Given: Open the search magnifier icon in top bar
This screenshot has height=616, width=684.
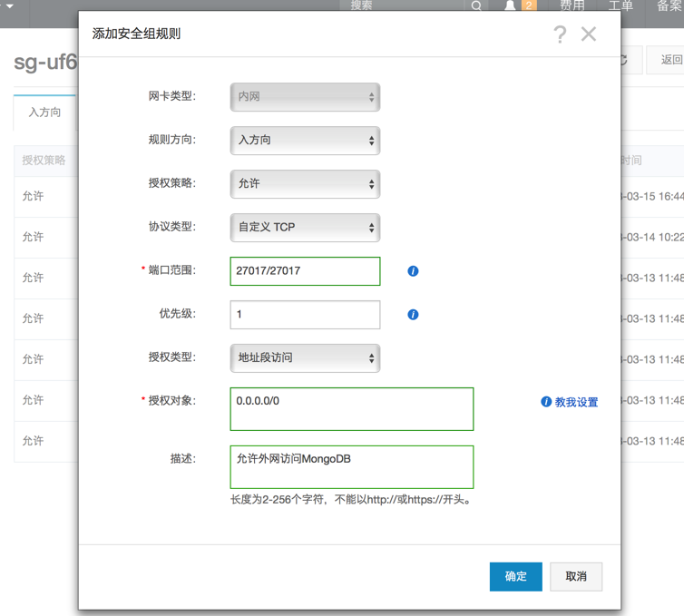Looking at the screenshot, I should coord(476,5).
